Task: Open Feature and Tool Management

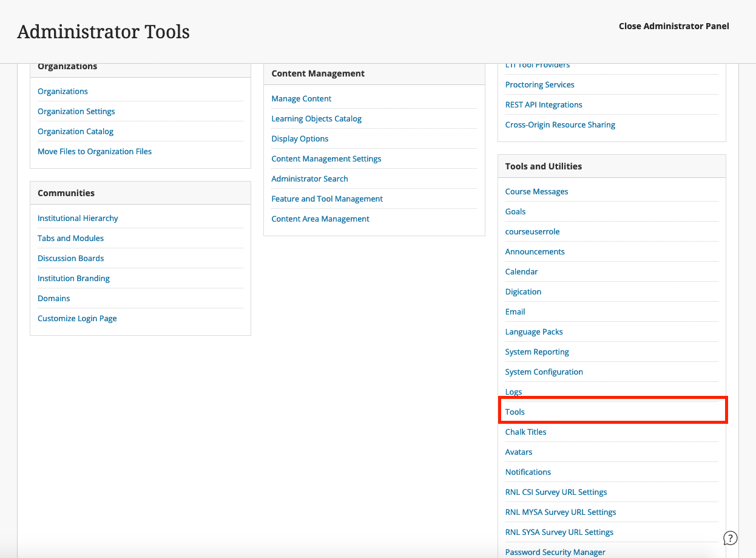Action: point(327,199)
